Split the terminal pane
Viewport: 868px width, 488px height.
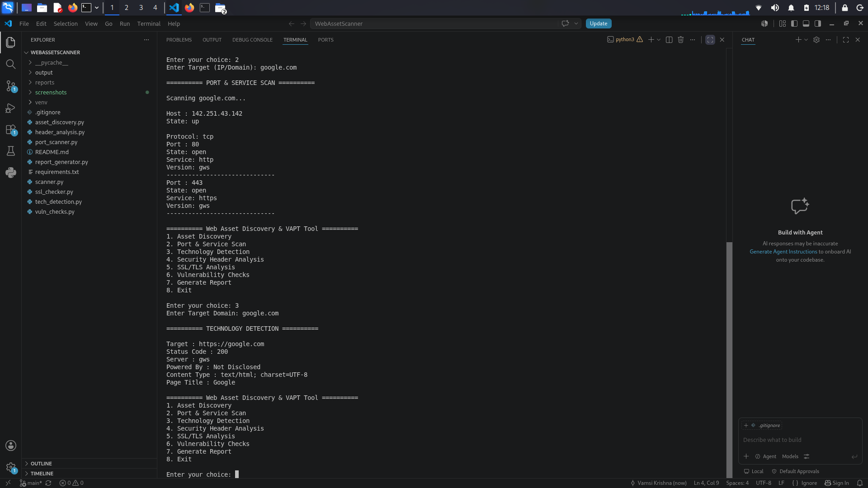coord(669,40)
